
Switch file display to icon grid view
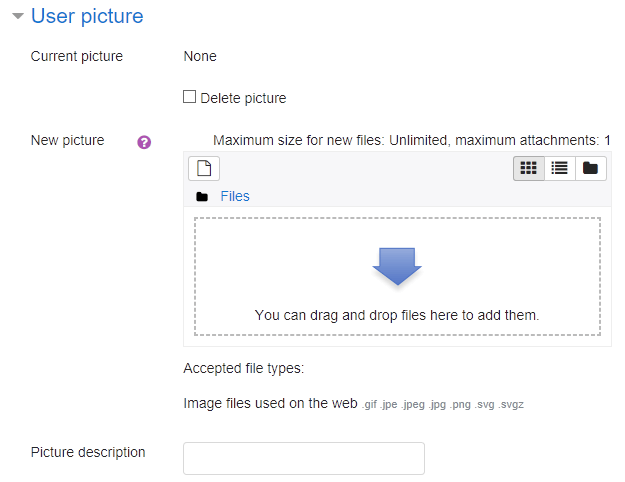point(529,168)
